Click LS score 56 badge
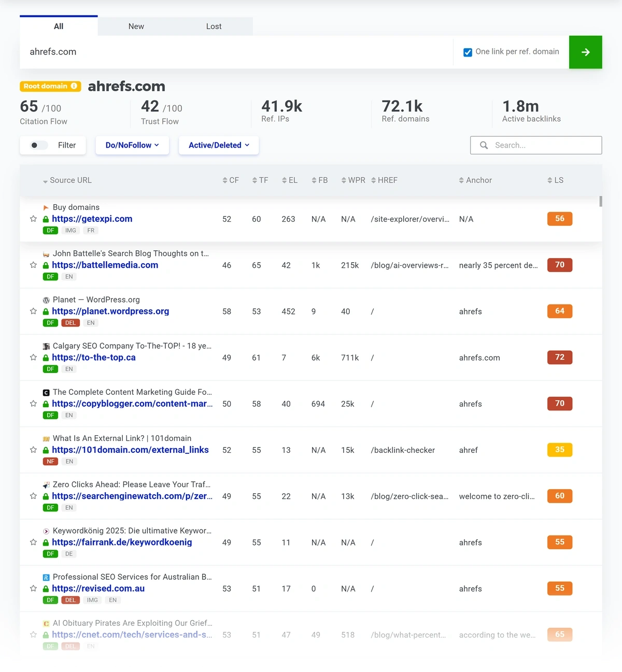Screen dimensions: 622x672 pyautogui.click(x=560, y=219)
